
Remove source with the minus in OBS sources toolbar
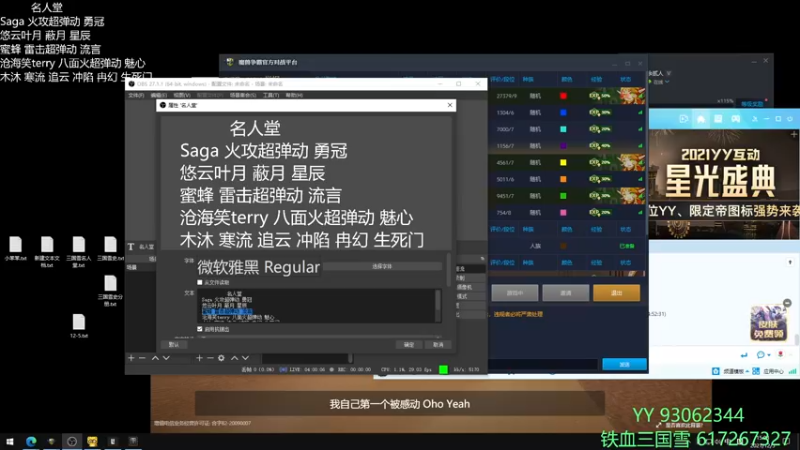[210, 358]
